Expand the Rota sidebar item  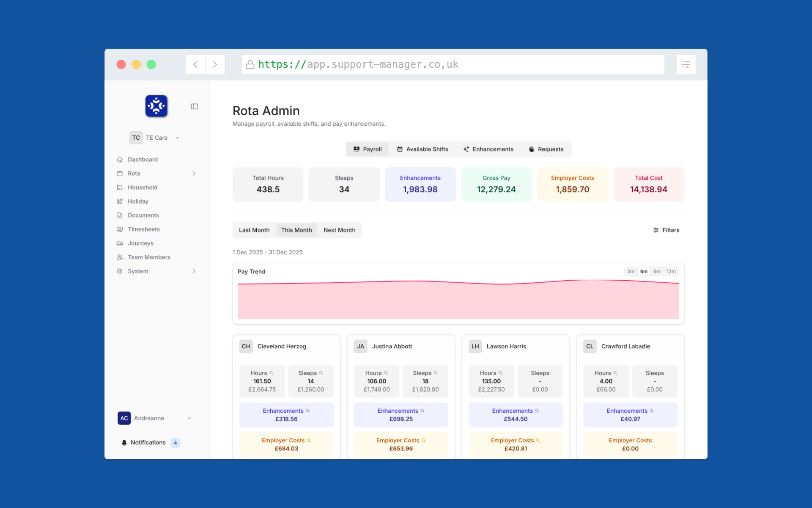pos(194,173)
